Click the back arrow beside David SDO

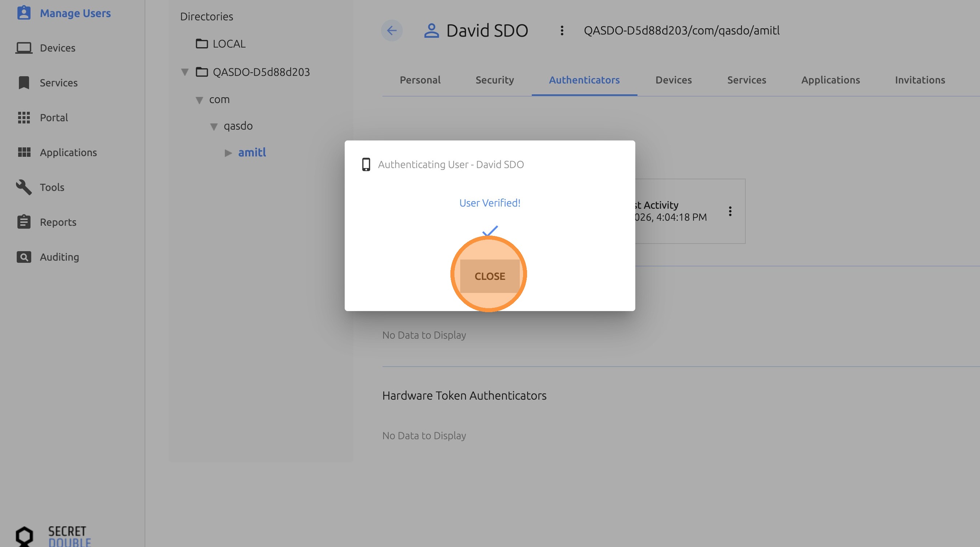[x=392, y=30]
